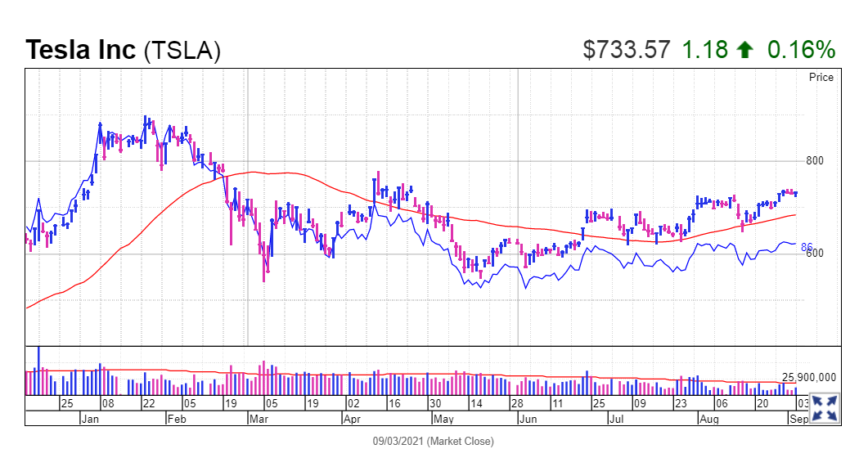Viewport: 868px width, 467px height.
Task: Click the tallest volume bar in late December
Action: click(38, 370)
